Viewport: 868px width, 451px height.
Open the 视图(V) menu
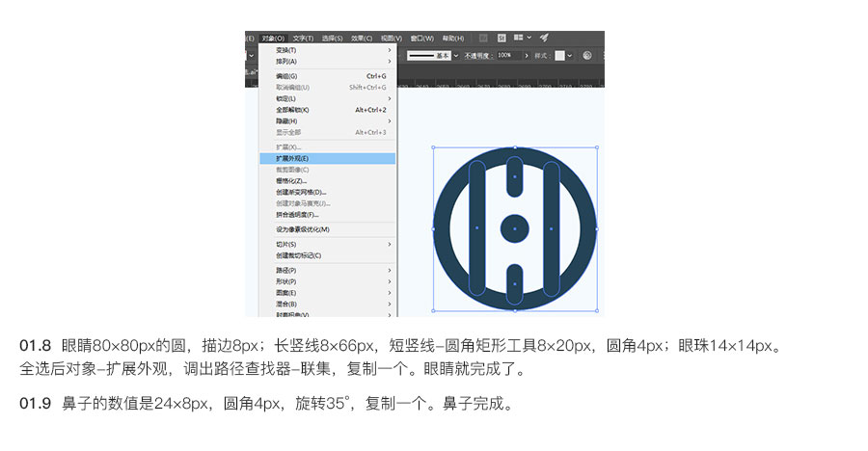(392, 39)
